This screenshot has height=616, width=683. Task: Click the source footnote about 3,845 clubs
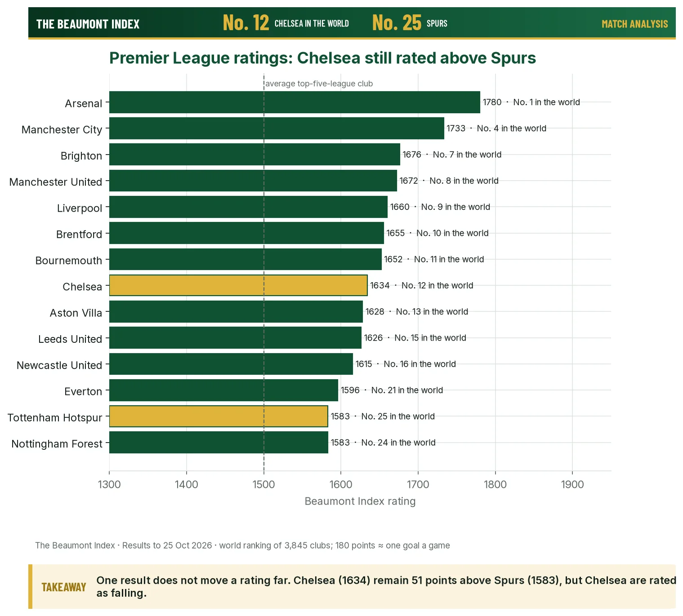tap(242, 545)
